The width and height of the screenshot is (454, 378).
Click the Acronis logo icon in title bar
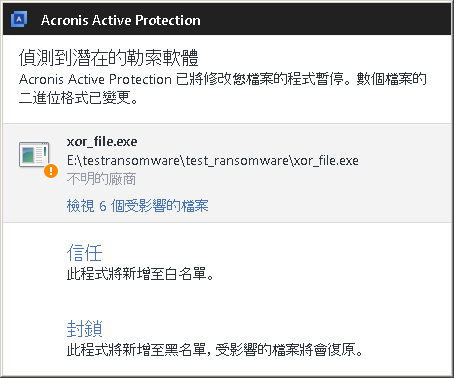19,19
